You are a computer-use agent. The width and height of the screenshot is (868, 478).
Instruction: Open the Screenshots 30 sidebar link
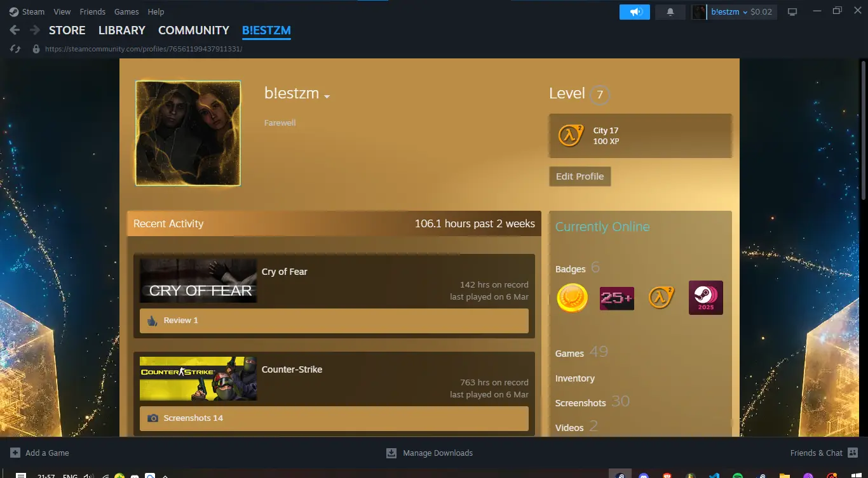tap(592, 402)
